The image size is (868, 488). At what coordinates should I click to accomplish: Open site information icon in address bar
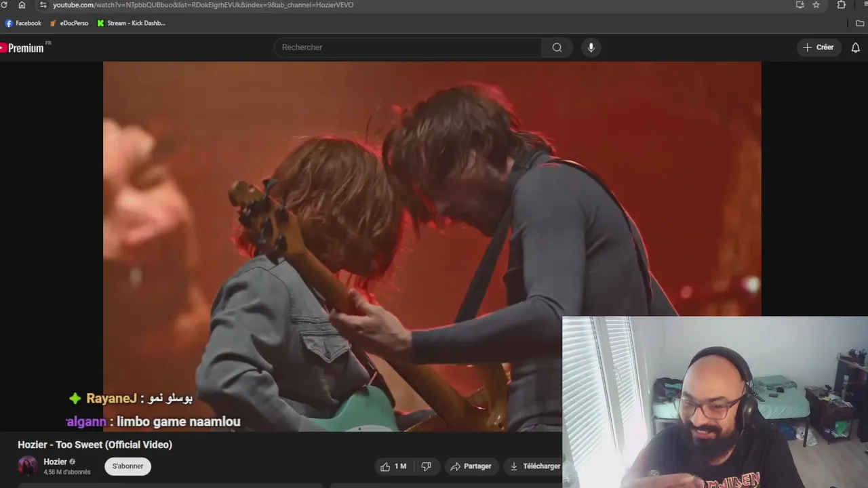coord(43,5)
